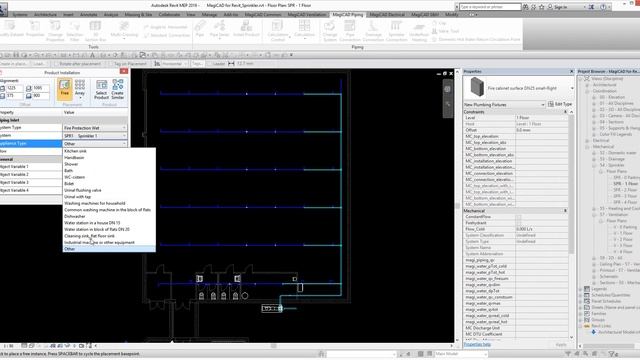The image size is (640, 360).
Task: Toggle the Firehydrant checkbox
Action: [x=518, y=223]
